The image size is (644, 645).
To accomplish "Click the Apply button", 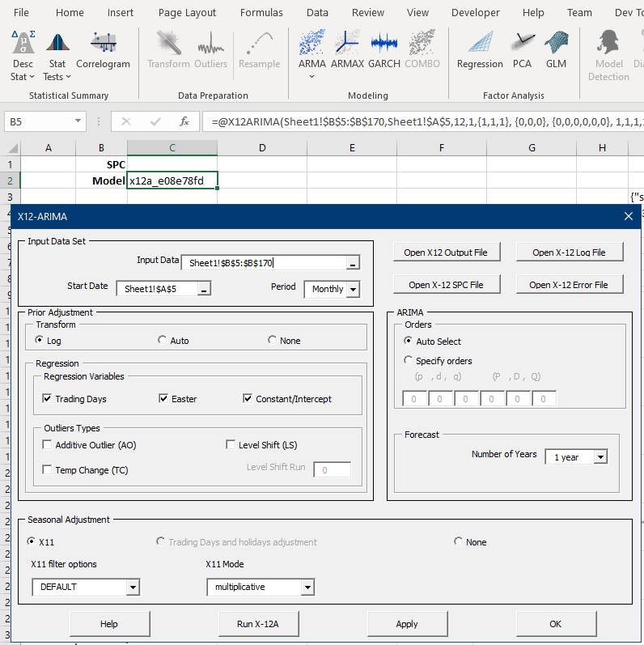I will click(x=407, y=624).
